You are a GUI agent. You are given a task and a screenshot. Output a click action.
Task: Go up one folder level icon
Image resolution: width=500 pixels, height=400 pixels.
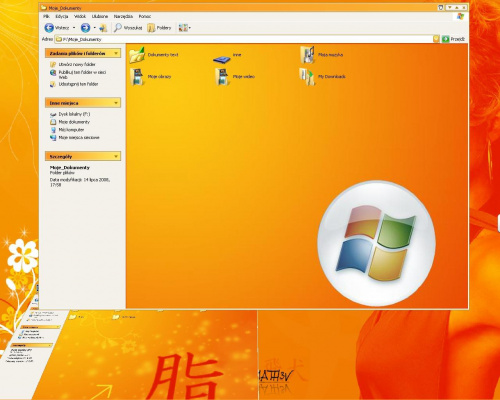[x=103, y=28]
